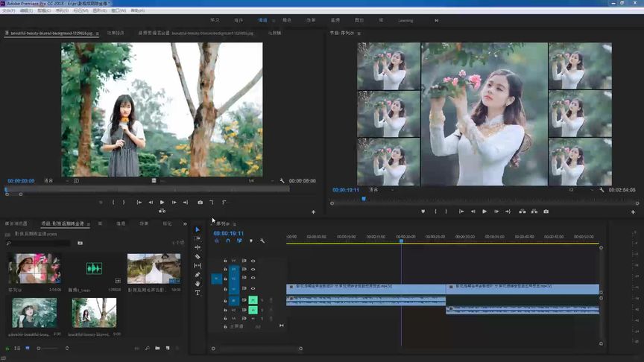Expand the workspace overflow chevron

pos(437,20)
